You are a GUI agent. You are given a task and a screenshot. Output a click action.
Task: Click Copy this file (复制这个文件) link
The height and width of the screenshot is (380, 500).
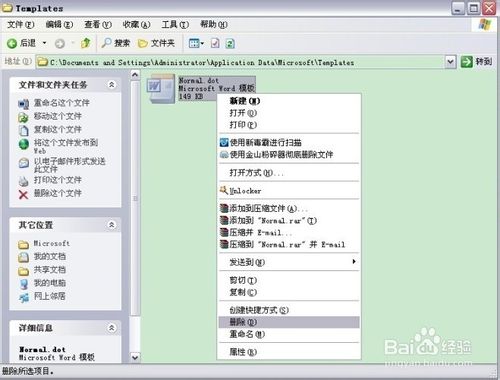(x=58, y=130)
